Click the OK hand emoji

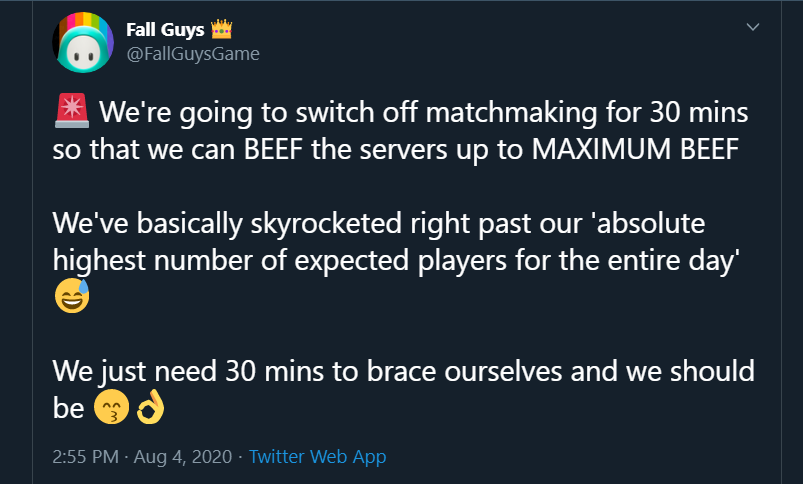point(148,408)
